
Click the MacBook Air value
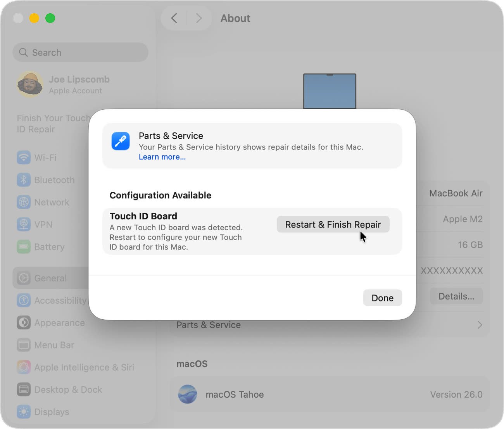coord(456,193)
